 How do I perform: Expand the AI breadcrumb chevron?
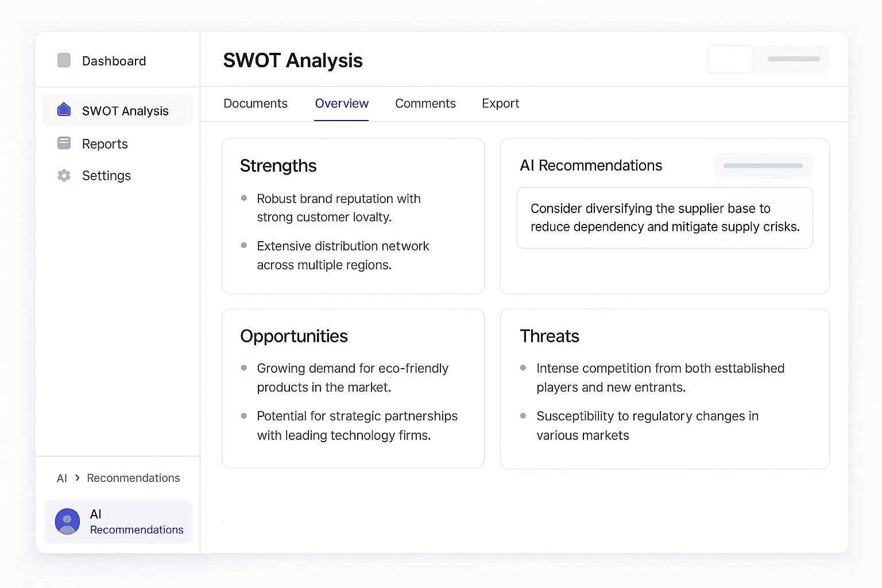point(78,478)
